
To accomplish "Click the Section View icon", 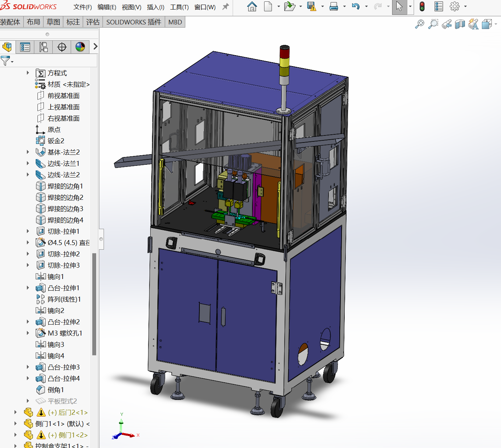I will click(460, 24).
